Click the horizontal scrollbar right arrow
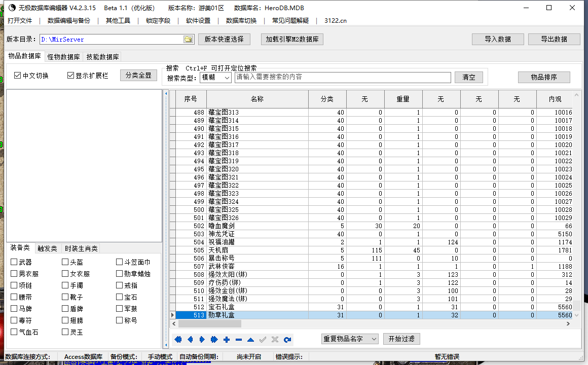 click(568, 323)
